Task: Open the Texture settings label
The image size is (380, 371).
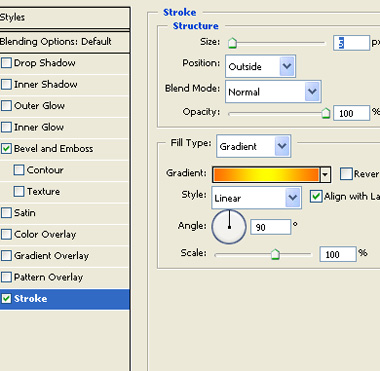Action: 43,191
